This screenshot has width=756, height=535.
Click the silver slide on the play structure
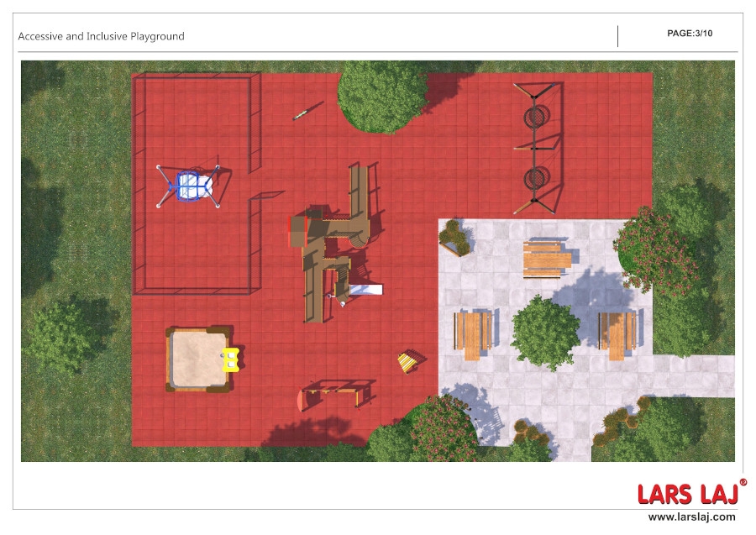pos(366,290)
